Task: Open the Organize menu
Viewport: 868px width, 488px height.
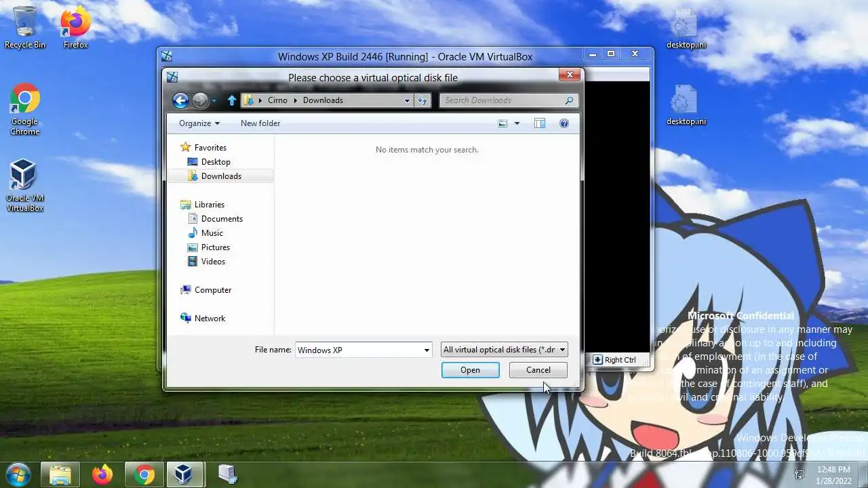Action: (199, 123)
